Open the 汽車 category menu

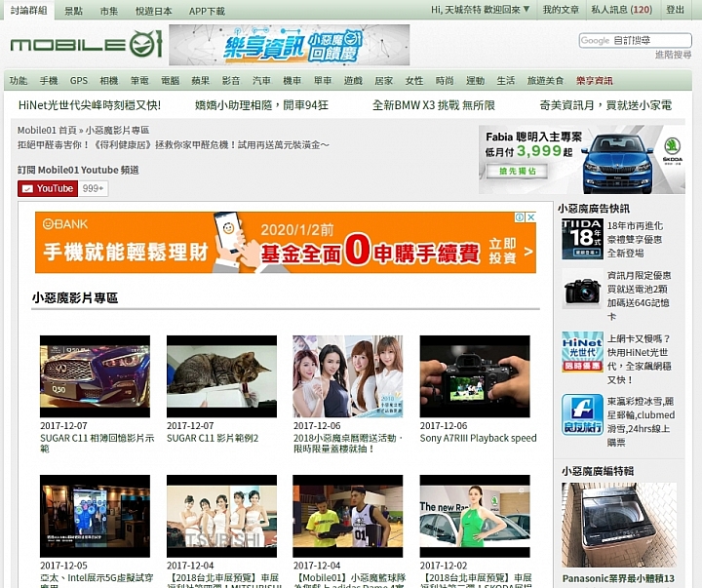click(x=261, y=81)
